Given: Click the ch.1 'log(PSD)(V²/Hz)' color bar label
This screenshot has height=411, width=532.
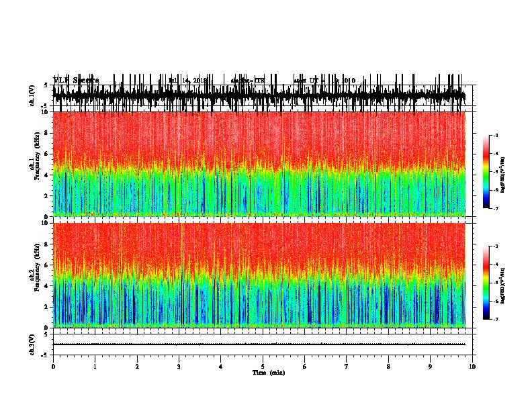Looking at the screenshot, I should click(x=502, y=175).
